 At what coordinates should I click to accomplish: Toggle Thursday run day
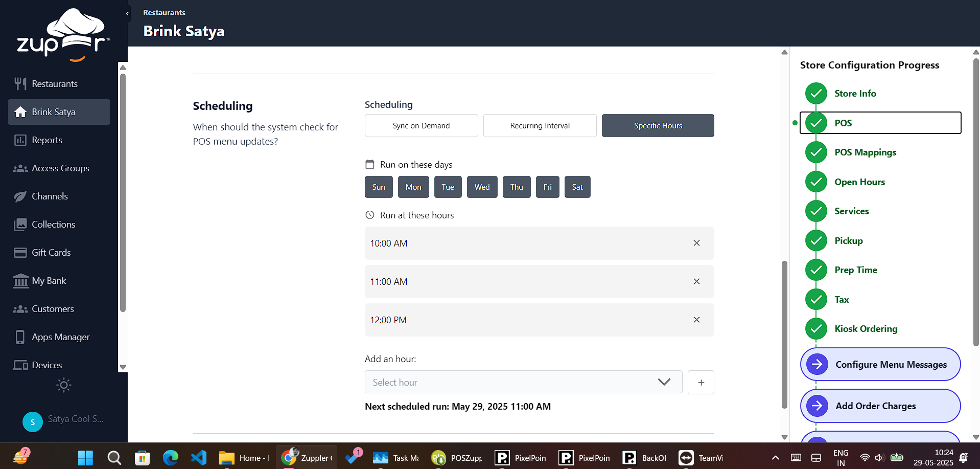[x=517, y=187]
